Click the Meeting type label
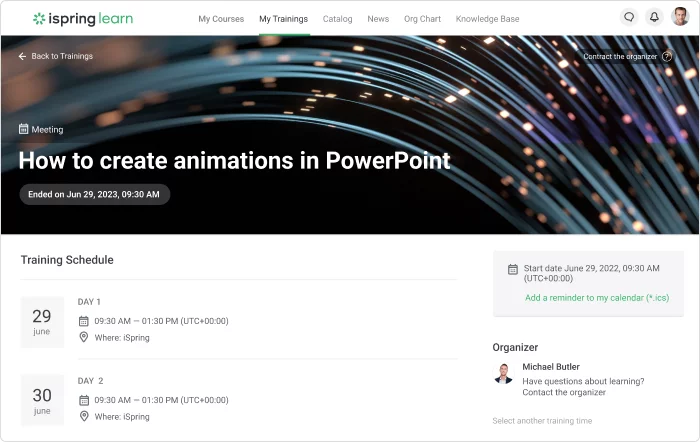Viewport: 700px width, 442px height. [47, 129]
